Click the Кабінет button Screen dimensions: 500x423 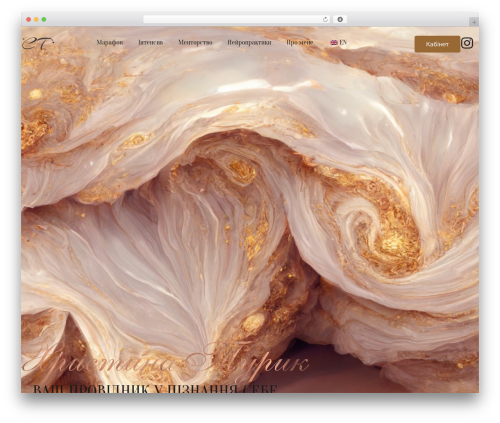pyautogui.click(x=437, y=44)
